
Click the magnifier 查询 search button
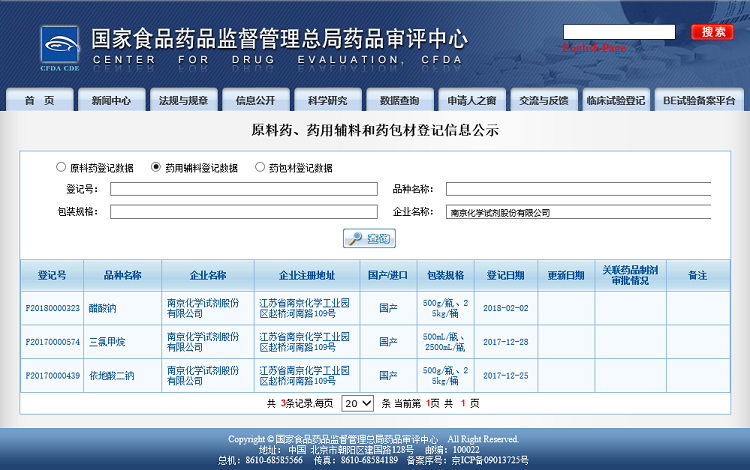369,238
